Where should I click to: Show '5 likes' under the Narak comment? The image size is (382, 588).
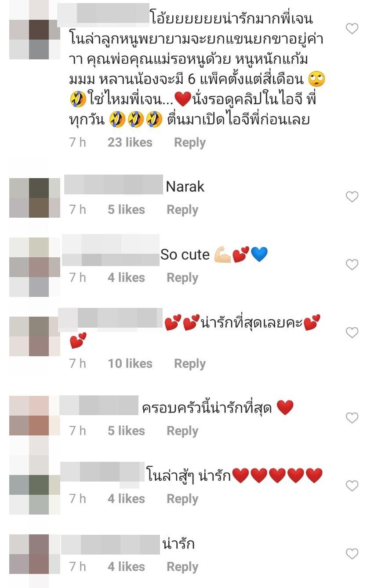click(127, 210)
